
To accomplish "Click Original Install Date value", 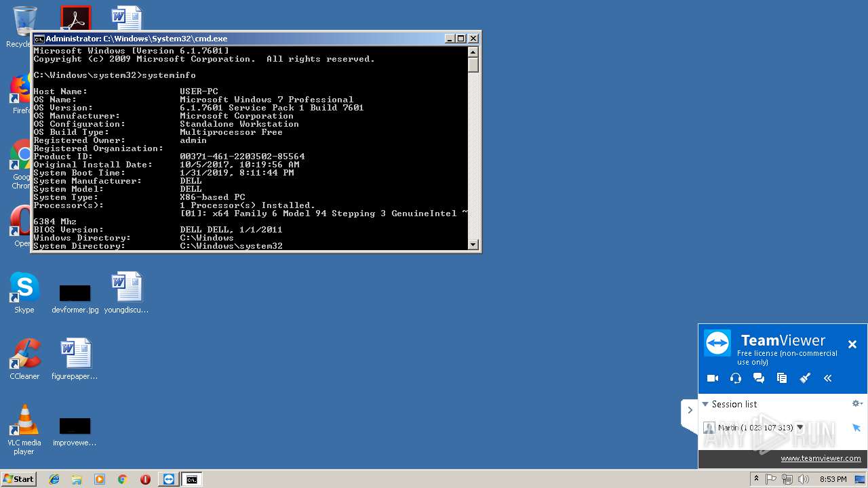I will coord(239,165).
